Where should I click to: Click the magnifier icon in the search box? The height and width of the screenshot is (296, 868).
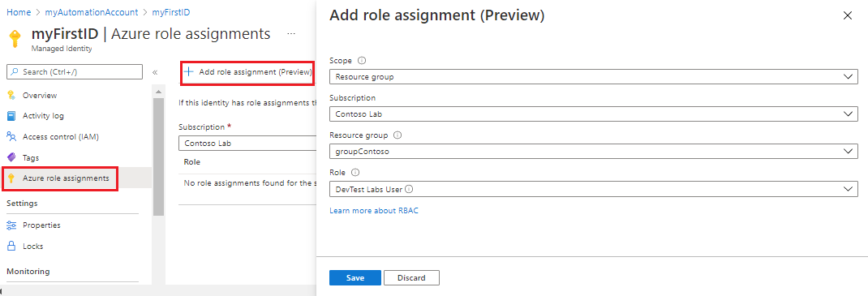click(x=15, y=72)
